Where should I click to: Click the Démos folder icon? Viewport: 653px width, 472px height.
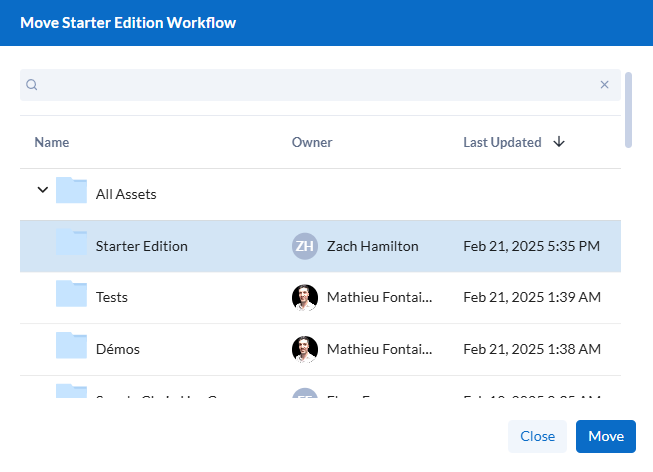pos(71,347)
